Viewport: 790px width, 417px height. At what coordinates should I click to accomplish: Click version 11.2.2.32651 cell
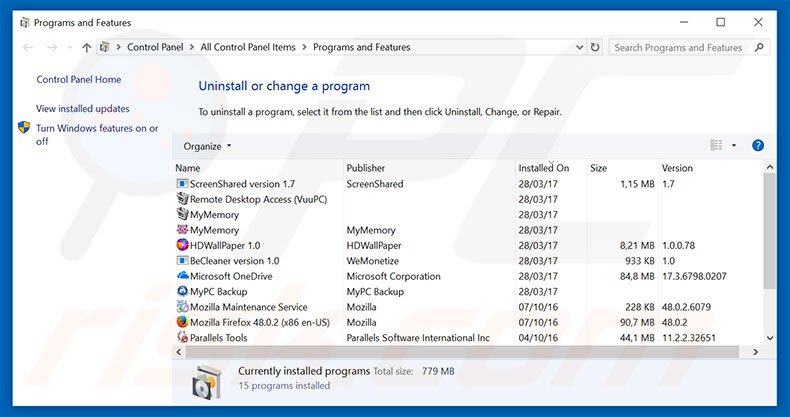(x=689, y=337)
